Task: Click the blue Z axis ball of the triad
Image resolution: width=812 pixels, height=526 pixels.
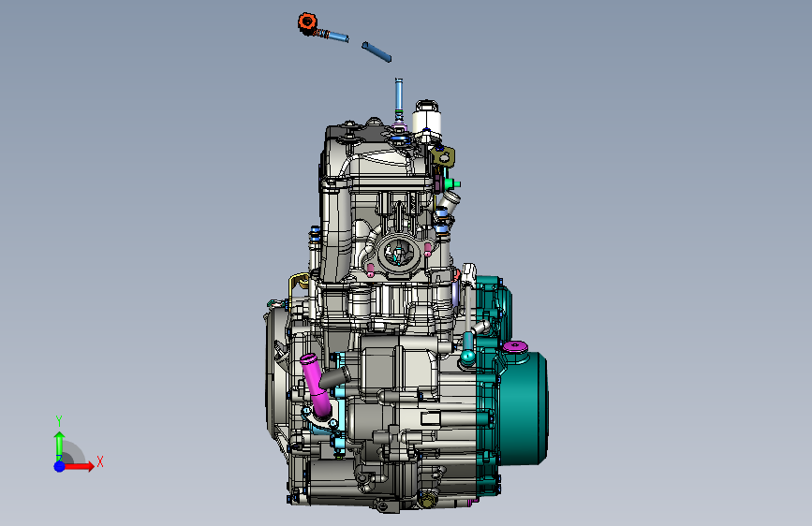Action: [x=60, y=466]
